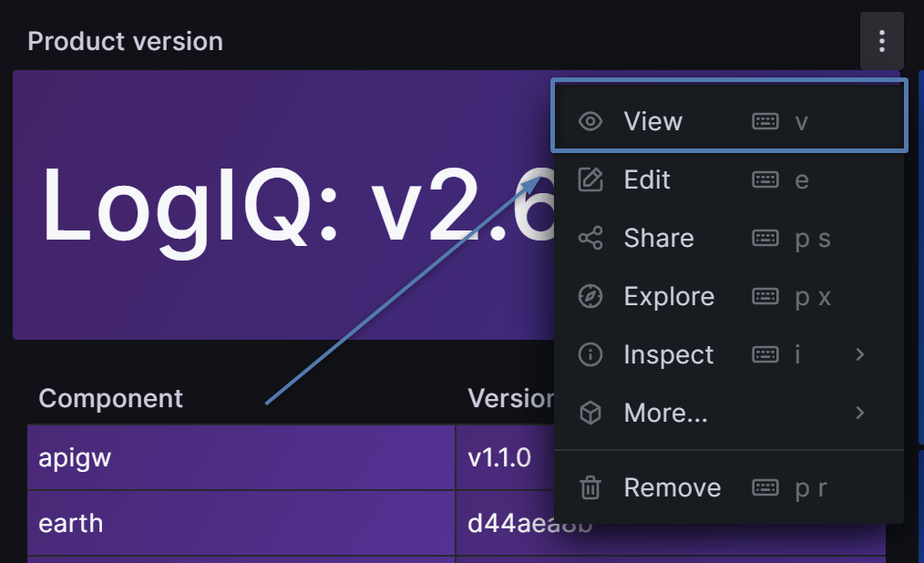Choose the Explore menu option
This screenshot has width=924, height=563.
click(x=668, y=296)
